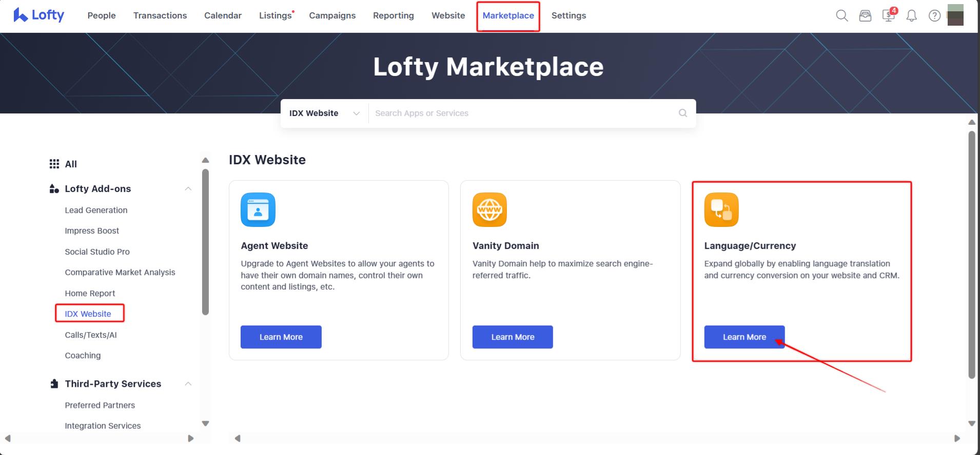Screen dimensions: 980x455
Task: Open the Settings menu
Action: [569, 15]
